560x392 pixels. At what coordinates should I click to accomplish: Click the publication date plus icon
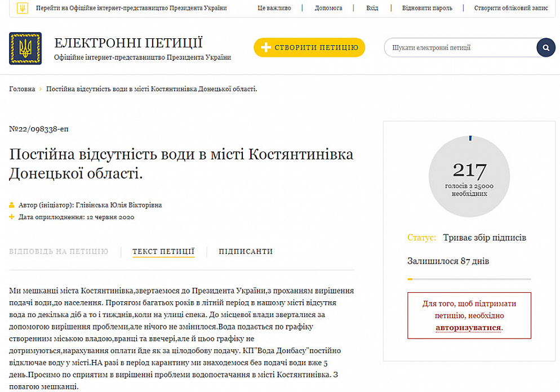click(x=12, y=217)
